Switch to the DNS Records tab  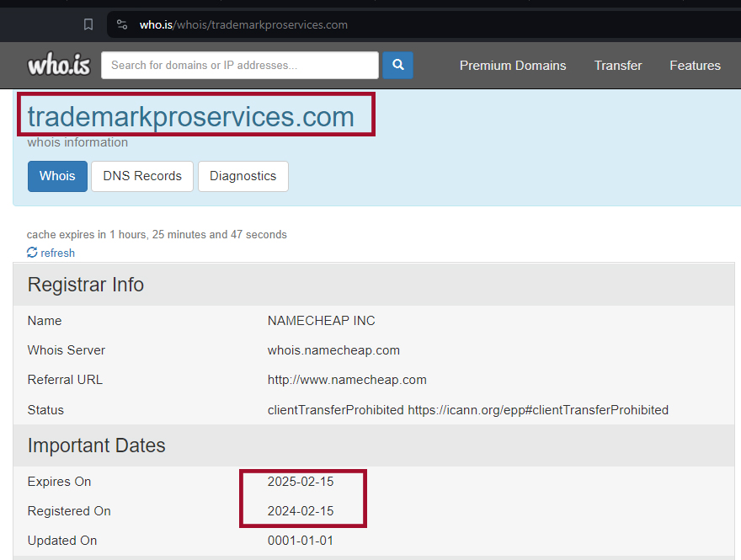pos(142,176)
